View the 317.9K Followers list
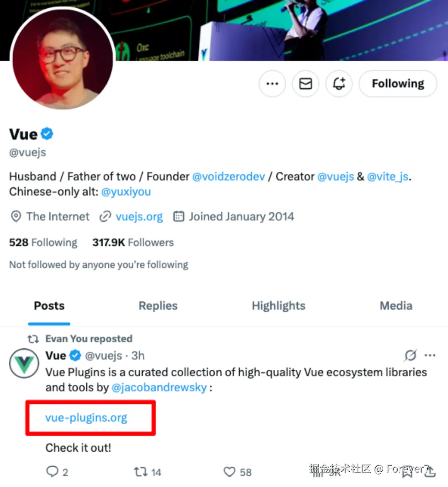448x487 pixels. pos(133,242)
